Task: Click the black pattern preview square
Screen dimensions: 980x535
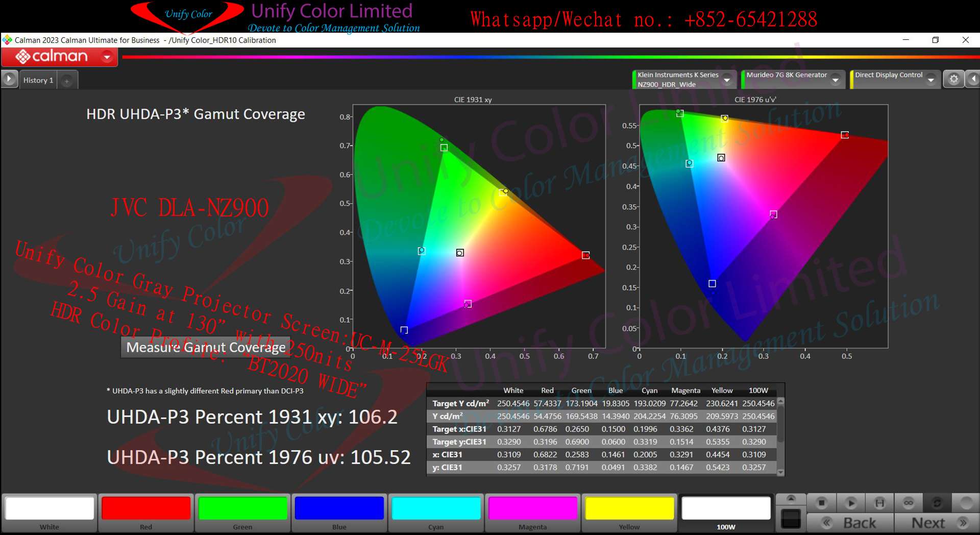Action: click(791, 519)
